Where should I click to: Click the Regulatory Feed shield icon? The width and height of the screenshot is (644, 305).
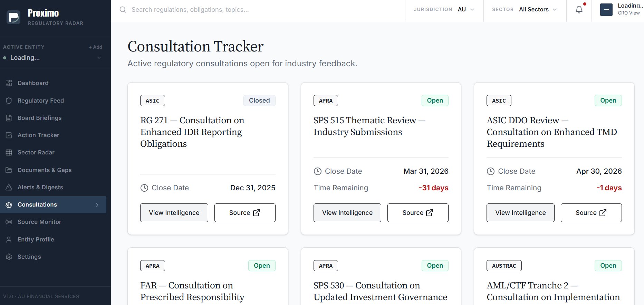coord(9,101)
